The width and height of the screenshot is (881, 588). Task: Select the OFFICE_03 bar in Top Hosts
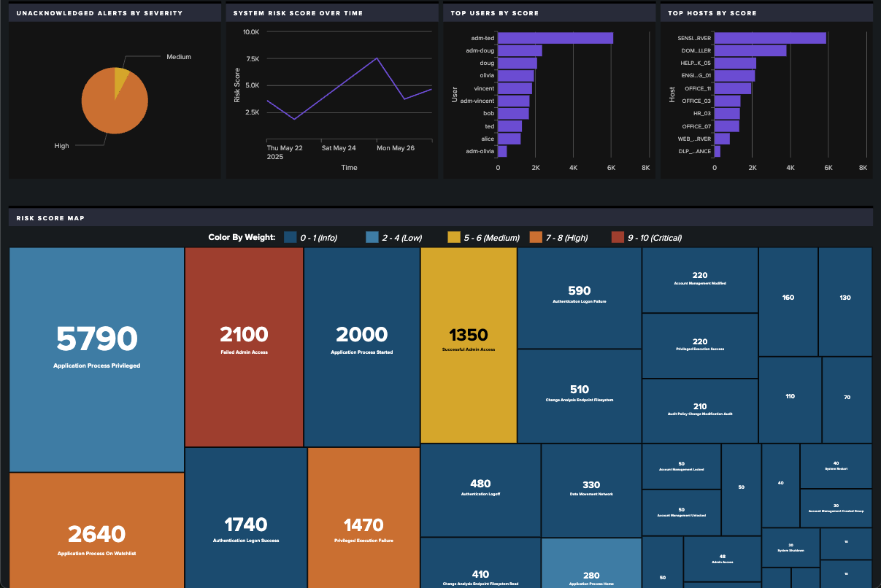(728, 101)
